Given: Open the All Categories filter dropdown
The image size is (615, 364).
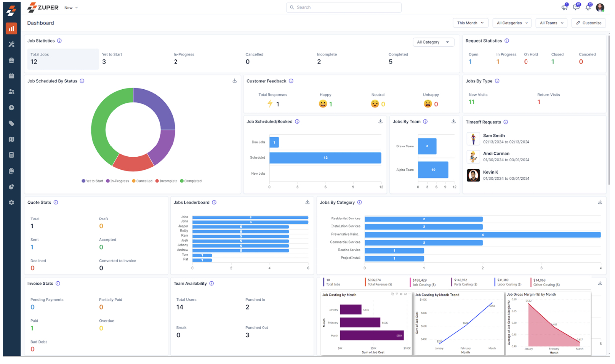Looking at the screenshot, I should point(512,23).
